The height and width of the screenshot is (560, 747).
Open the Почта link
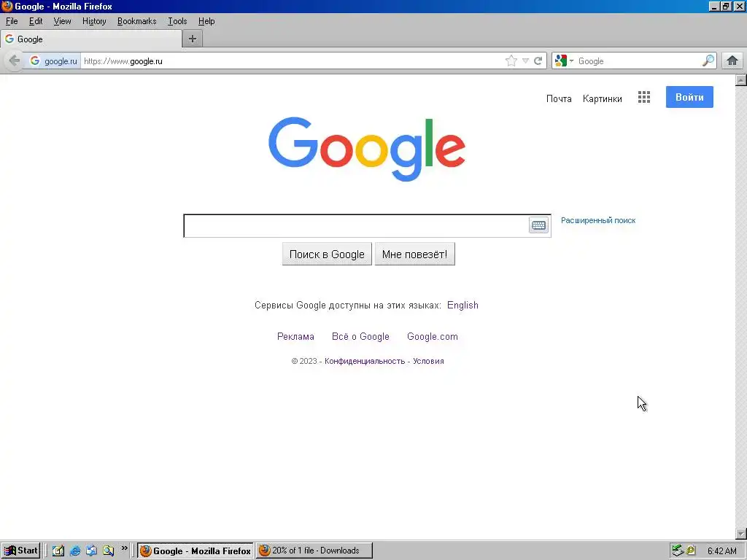click(559, 98)
